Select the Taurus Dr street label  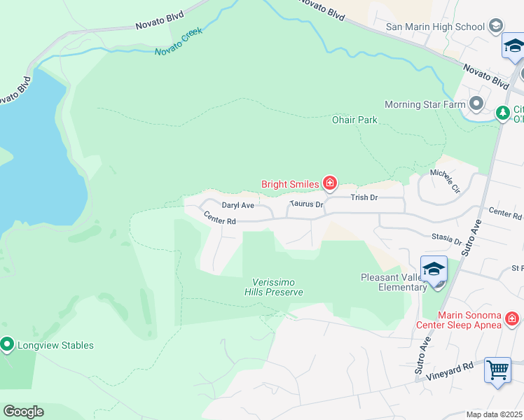[306, 204]
